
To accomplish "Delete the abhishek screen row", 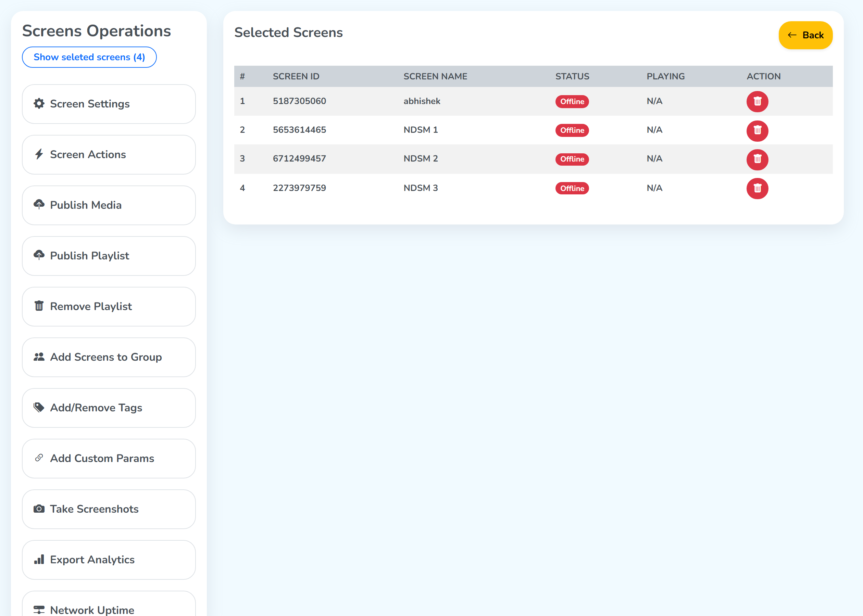I will [757, 102].
